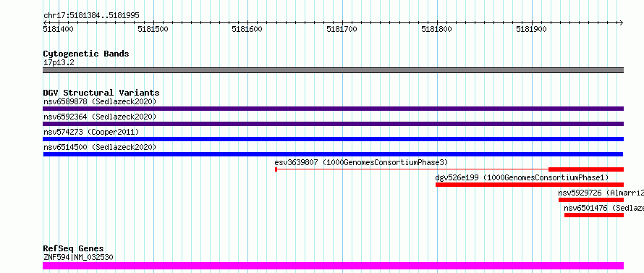Select the red nsv5929726 variant bar
This screenshot has height=273, width=644.
[591, 200]
